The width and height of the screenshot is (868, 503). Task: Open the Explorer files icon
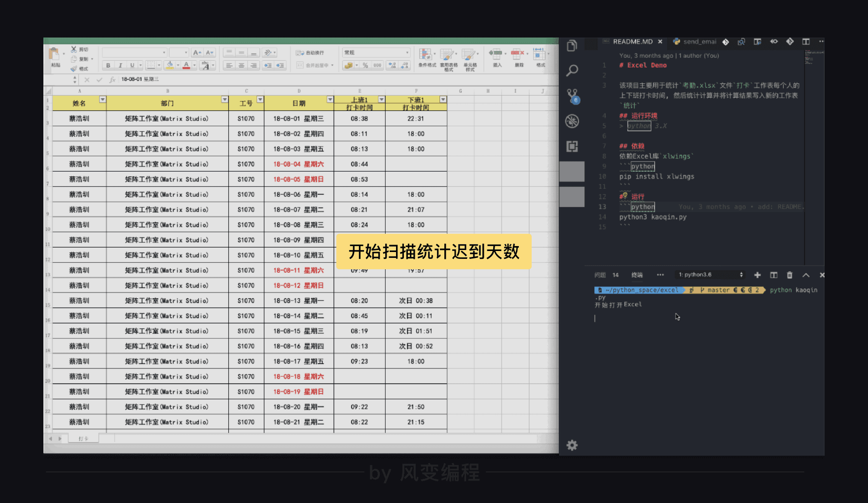point(572,46)
